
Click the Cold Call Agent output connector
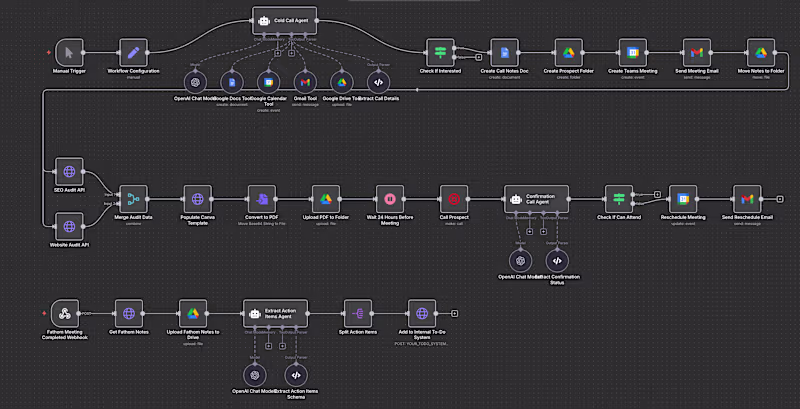click(317, 20)
